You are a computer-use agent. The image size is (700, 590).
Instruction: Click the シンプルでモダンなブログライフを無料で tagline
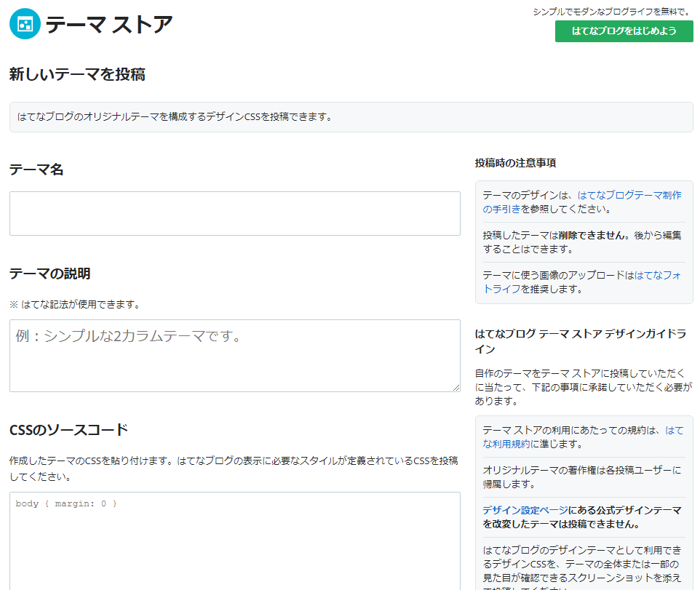click(612, 12)
